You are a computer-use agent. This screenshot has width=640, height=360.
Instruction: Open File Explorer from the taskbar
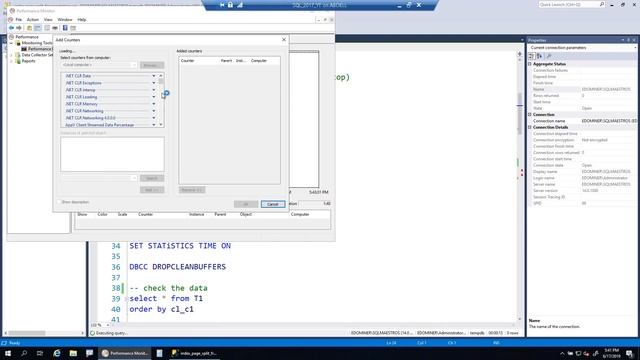pyautogui.click(x=73, y=353)
